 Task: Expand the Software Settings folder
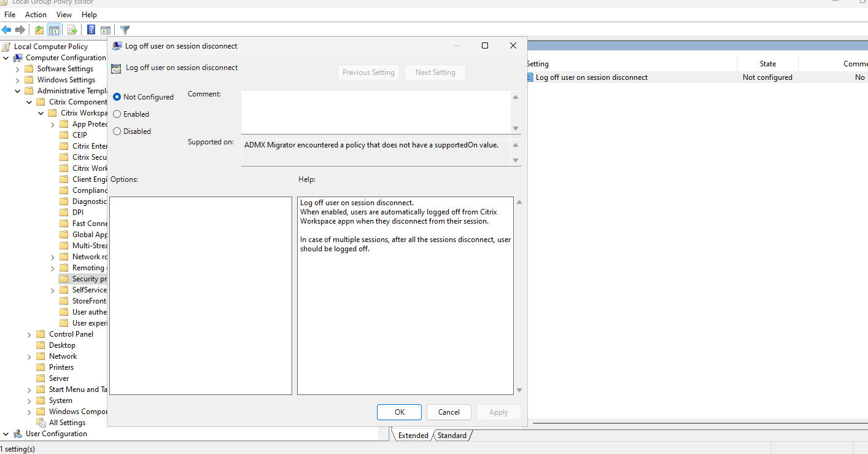click(x=18, y=69)
